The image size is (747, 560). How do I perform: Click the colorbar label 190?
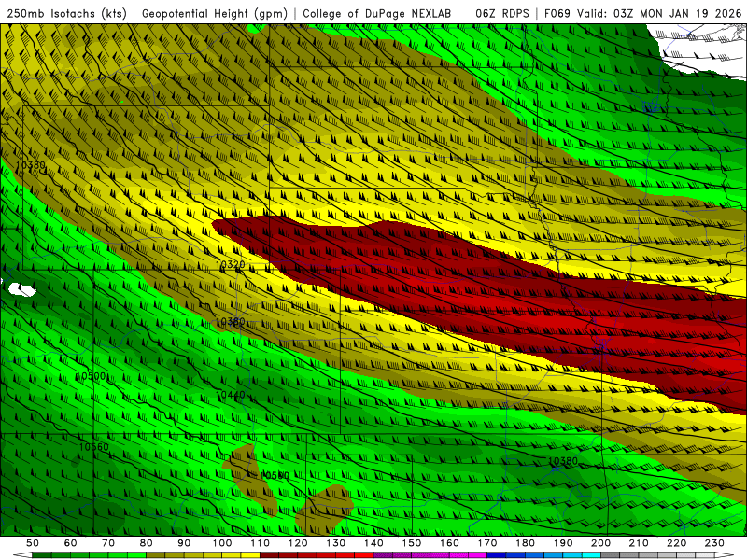click(563, 543)
